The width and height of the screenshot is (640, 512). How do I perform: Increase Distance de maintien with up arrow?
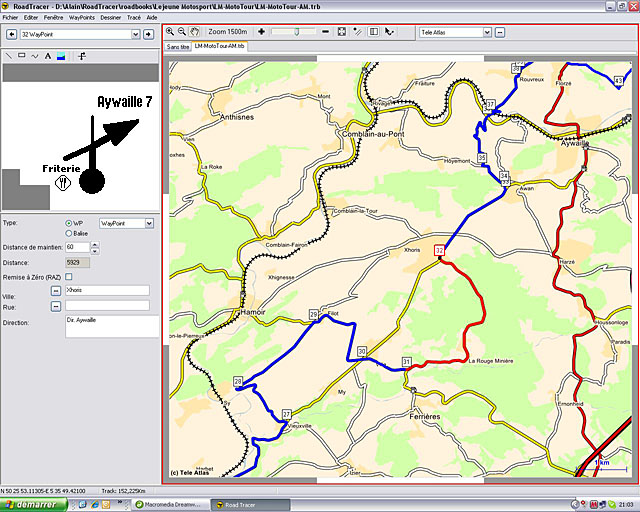point(95,245)
